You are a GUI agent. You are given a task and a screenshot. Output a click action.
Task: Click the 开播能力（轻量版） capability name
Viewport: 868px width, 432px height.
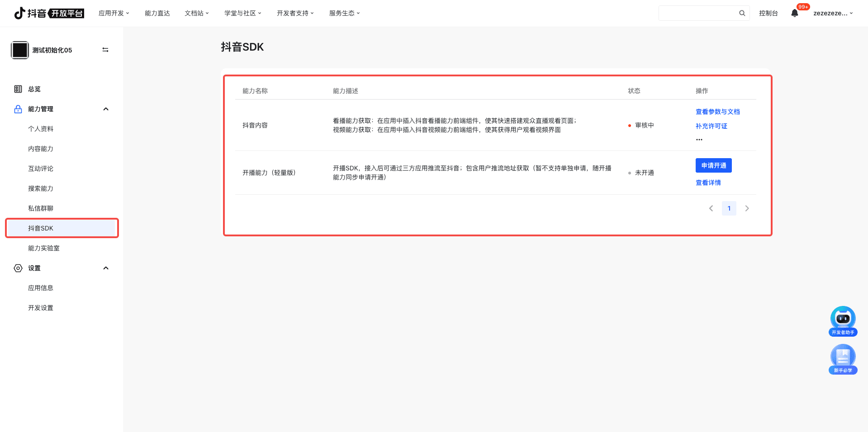[x=269, y=173]
